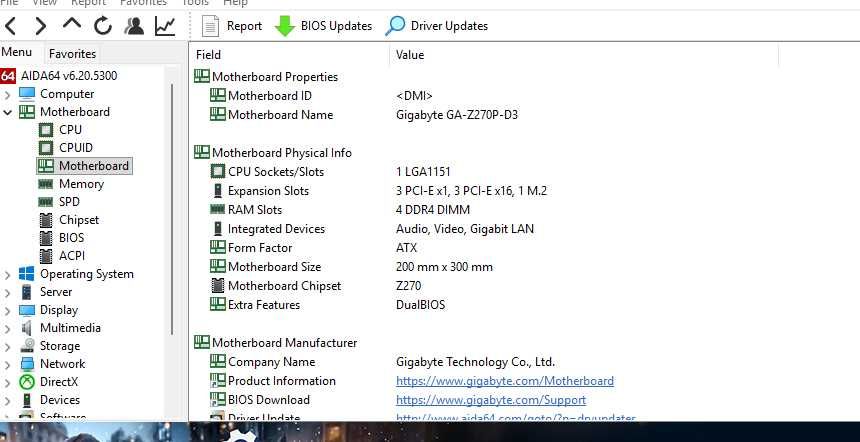Select the CPUID item icon
Image resolution: width=860 pixels, height=442 pixels.
(x=46, y=148)
